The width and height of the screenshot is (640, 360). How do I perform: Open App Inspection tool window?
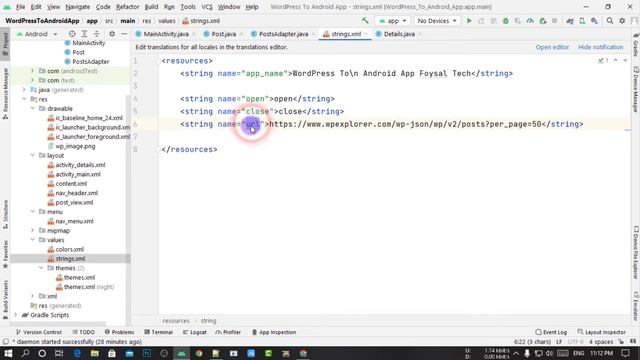[x=273, y=332]
